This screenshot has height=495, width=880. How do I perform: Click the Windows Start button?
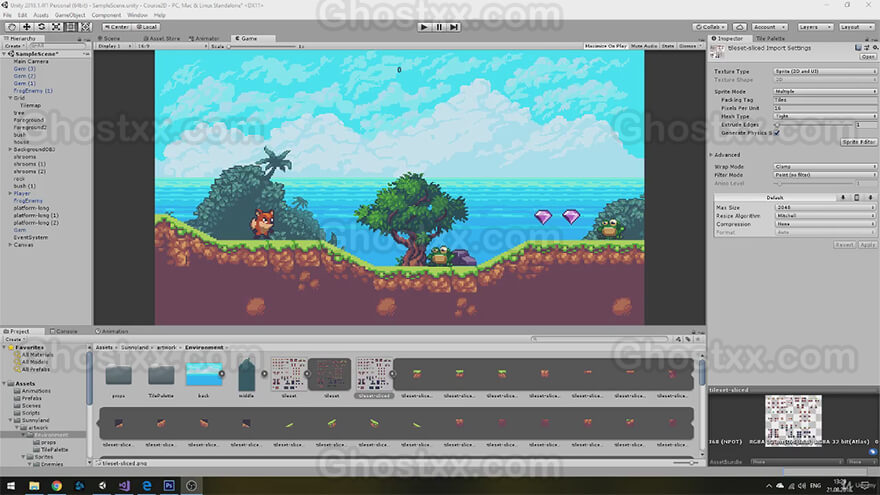click(11, 485)
